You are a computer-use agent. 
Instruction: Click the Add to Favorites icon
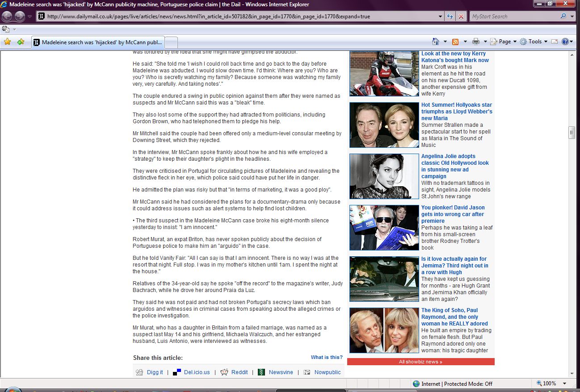tap(21, 42)
